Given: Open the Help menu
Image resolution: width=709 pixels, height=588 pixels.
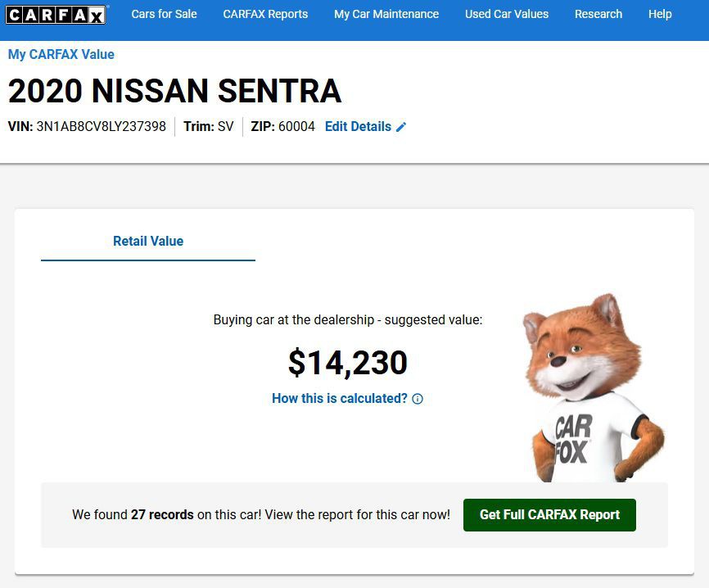Looking at the screenshot, I should point(660,14).
